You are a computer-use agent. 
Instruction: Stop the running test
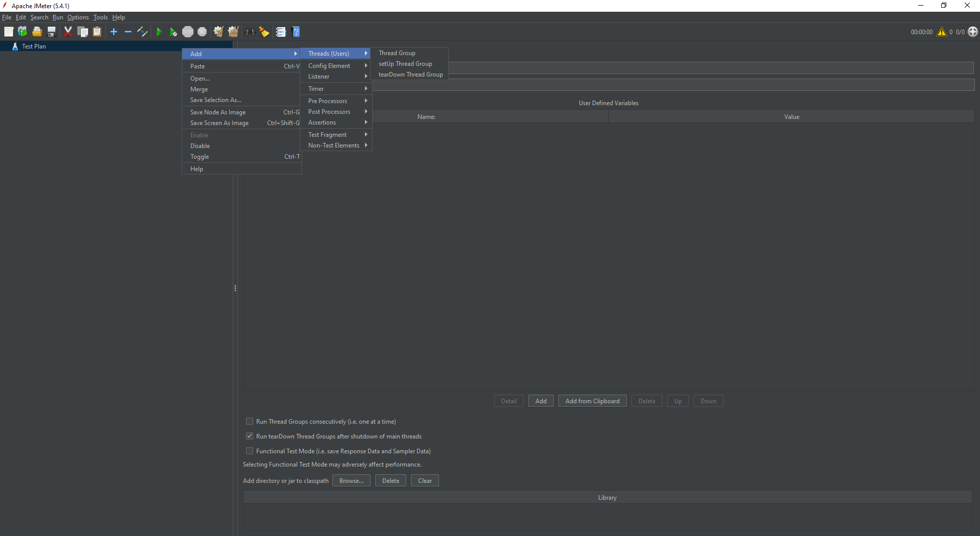(188, 32)
